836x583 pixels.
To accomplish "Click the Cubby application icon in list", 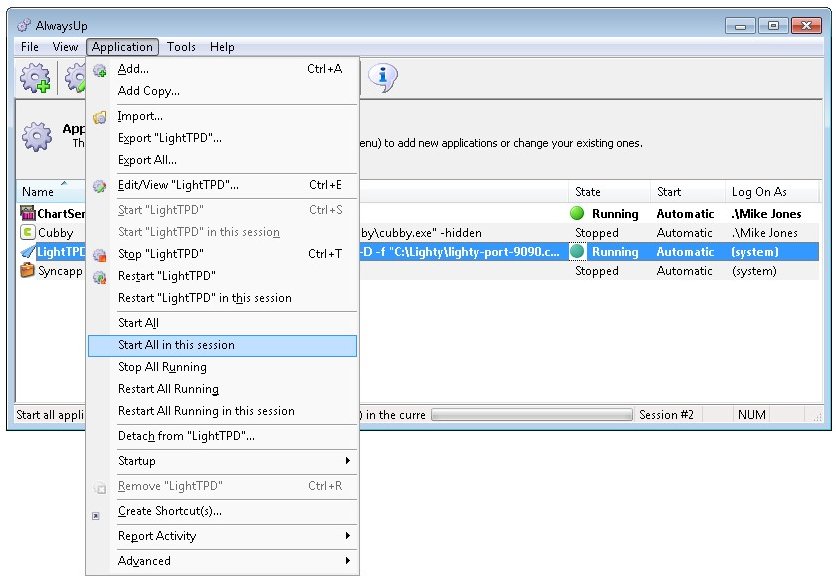I will pos(28,233).
